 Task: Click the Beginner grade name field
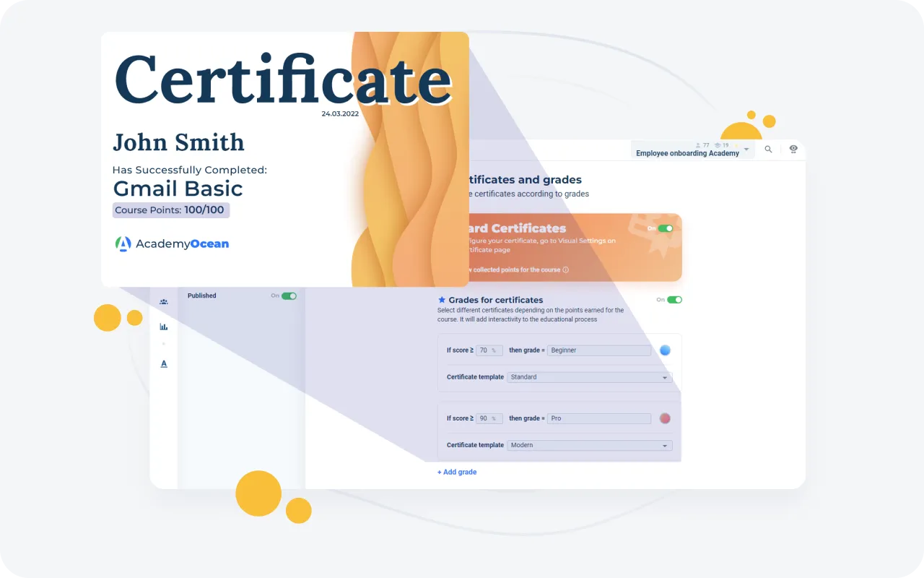click(598, 350)
